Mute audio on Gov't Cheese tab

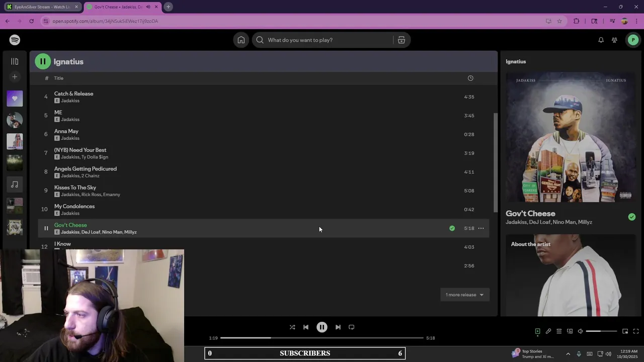pyautogui.click(x=148, y=7)
